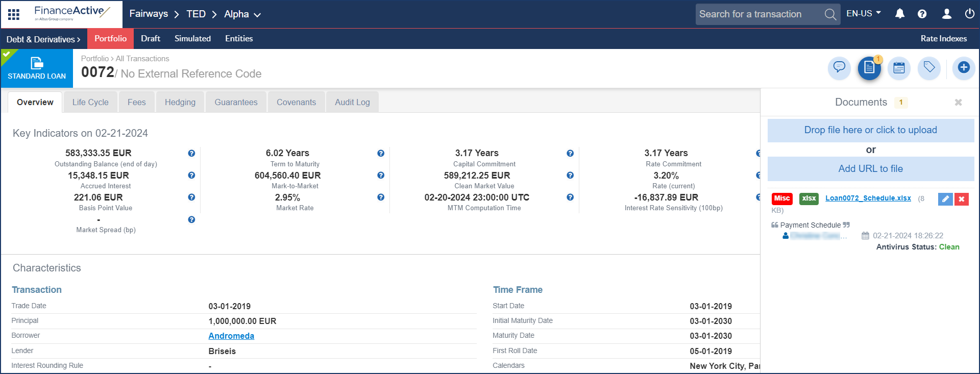The width and height of the screenshot is (980, 374).
Task: Toggle the Documents panel icon
Action: 869,68
